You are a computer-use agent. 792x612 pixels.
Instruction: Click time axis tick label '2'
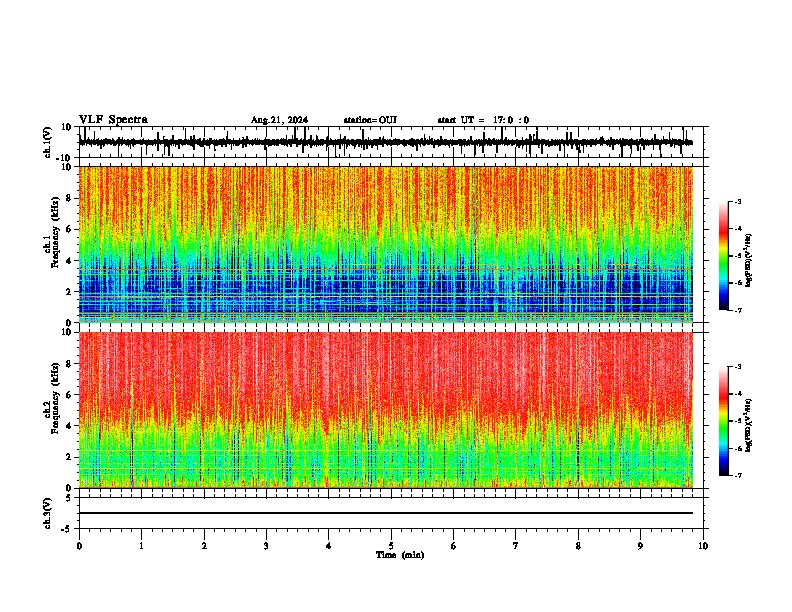(x=204, y=546)
